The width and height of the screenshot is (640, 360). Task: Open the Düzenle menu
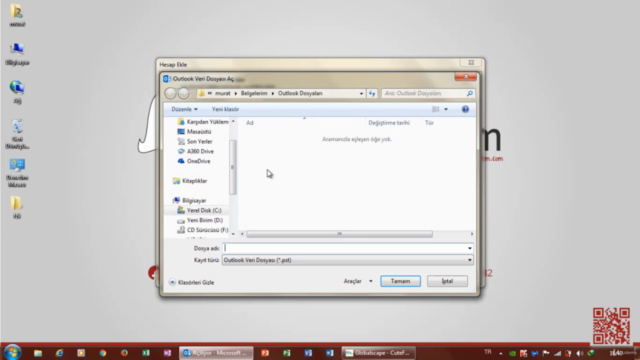(184, 109)
